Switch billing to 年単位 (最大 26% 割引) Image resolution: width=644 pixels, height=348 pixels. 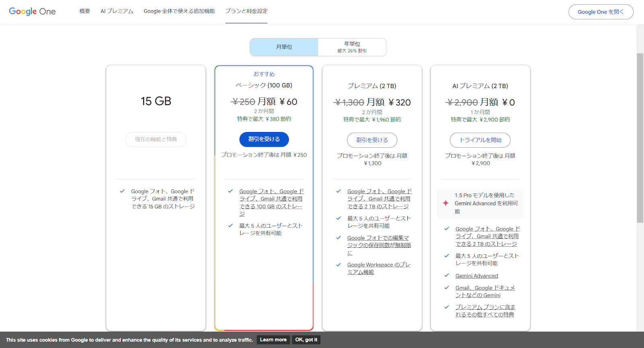[352, 47]
